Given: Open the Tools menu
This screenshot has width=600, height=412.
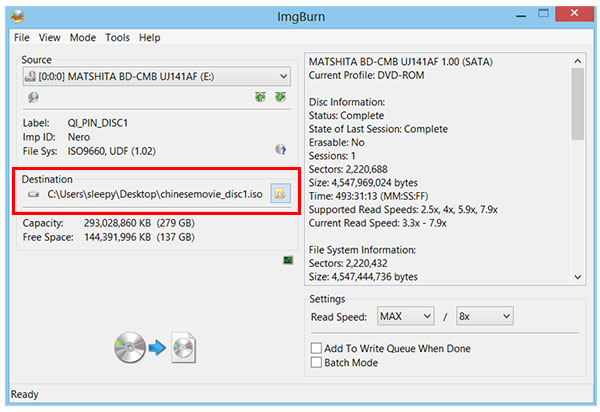Looking at the screenshot, I should 117,37.
